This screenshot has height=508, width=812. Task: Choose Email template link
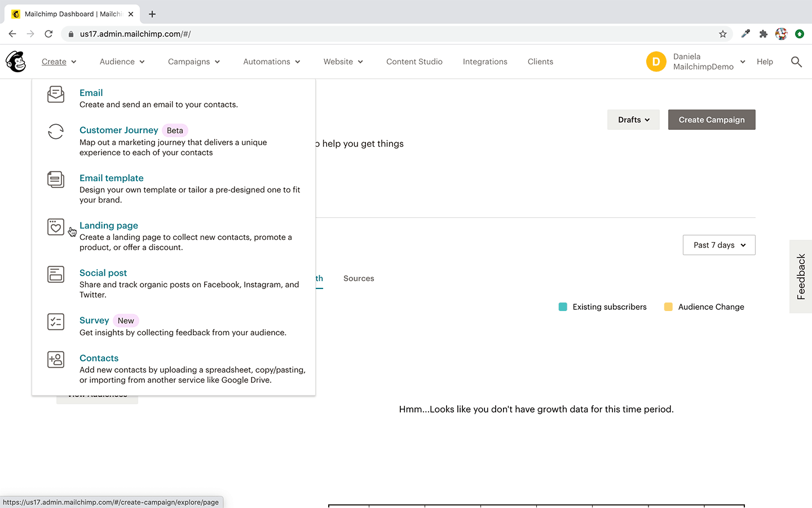pyautogui.click(x=112, y=178)
